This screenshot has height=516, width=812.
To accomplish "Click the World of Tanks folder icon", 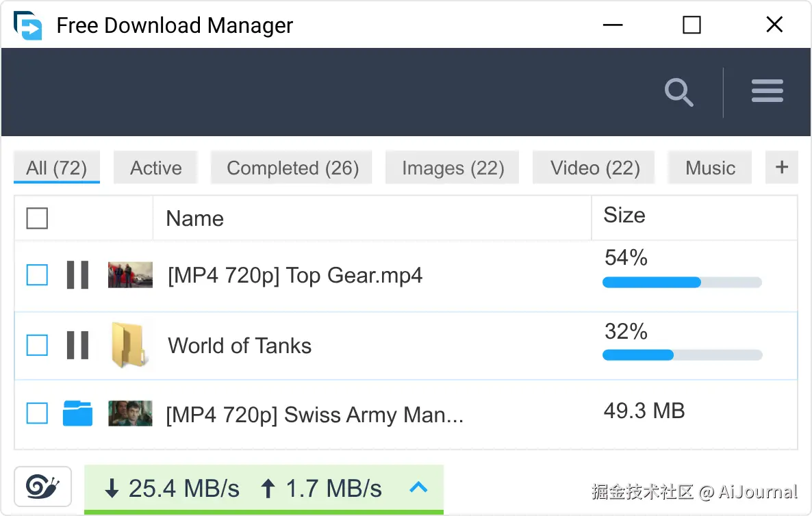I will [128, 345].
